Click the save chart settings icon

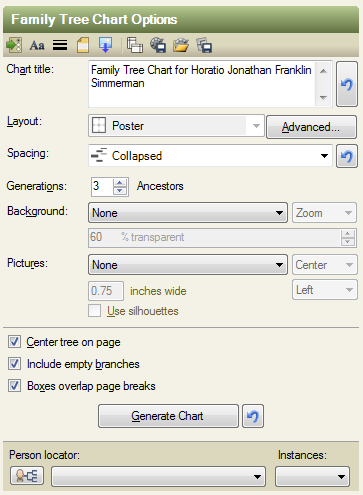(x=158, y=45)
